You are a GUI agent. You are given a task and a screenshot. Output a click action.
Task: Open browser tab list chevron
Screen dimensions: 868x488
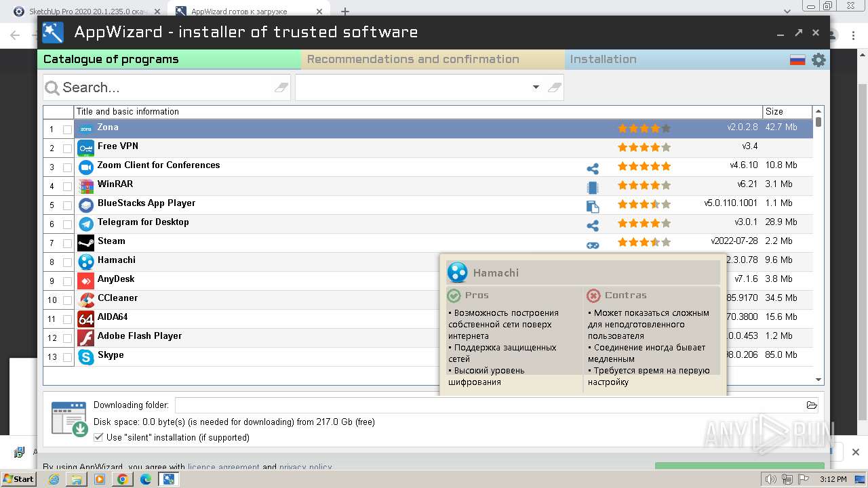[787, 12]
